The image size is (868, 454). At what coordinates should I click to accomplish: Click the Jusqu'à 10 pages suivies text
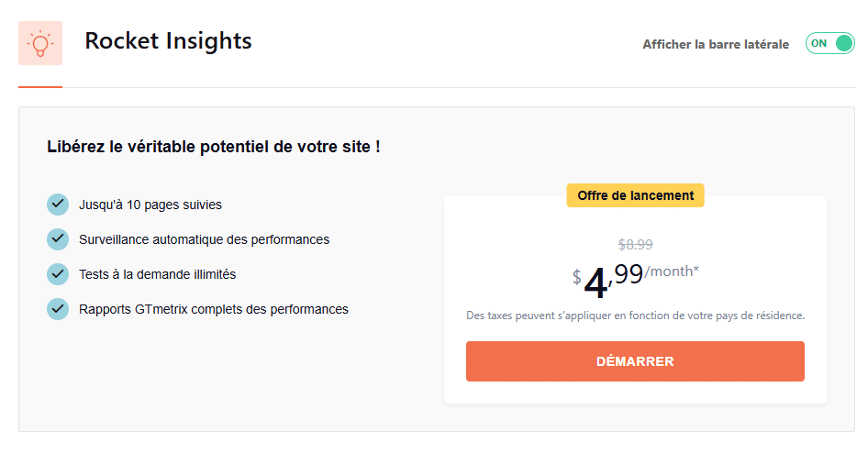150,205
